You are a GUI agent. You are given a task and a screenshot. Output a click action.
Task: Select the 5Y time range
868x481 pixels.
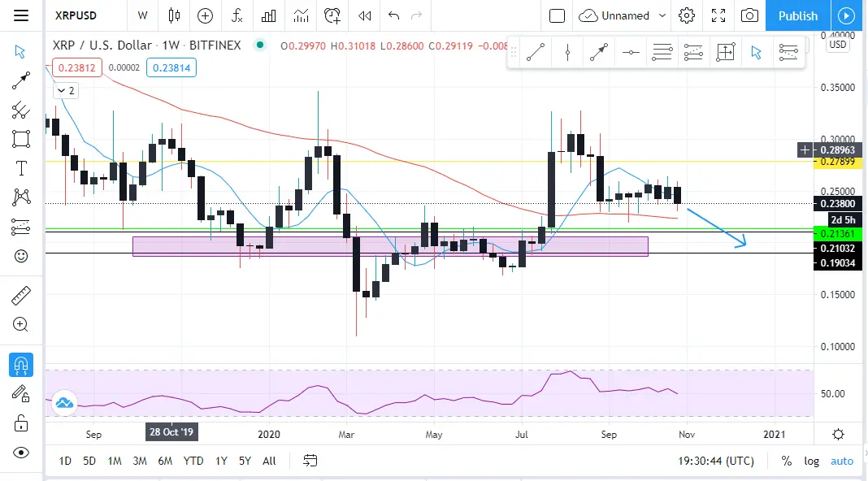tap(245, 461)
